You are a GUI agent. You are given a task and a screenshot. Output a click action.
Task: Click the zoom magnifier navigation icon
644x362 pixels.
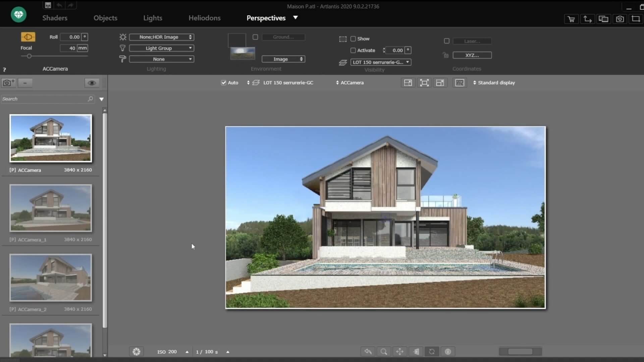coord(384,352)
